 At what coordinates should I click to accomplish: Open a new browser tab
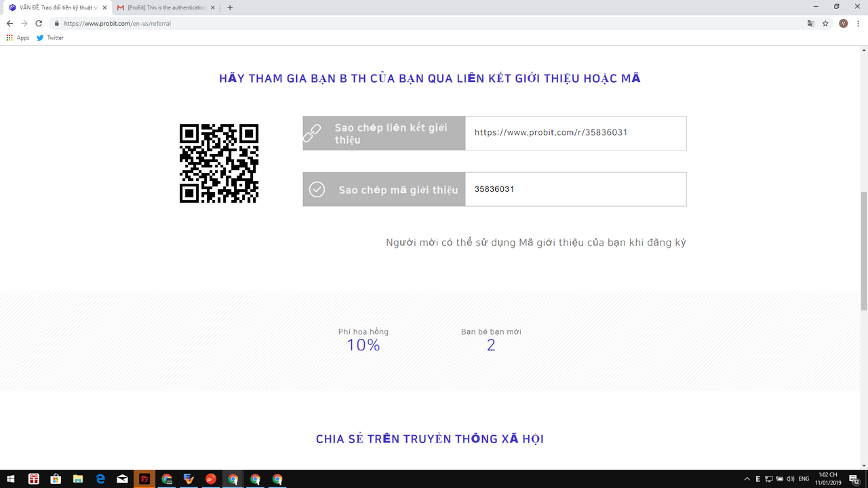(x=230, y=7)
